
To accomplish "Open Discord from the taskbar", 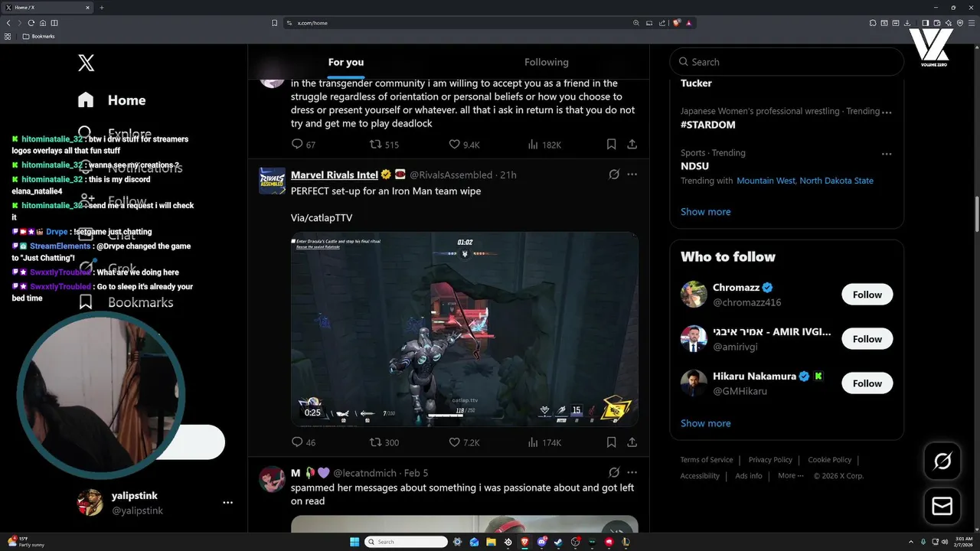I will point(542,542).
